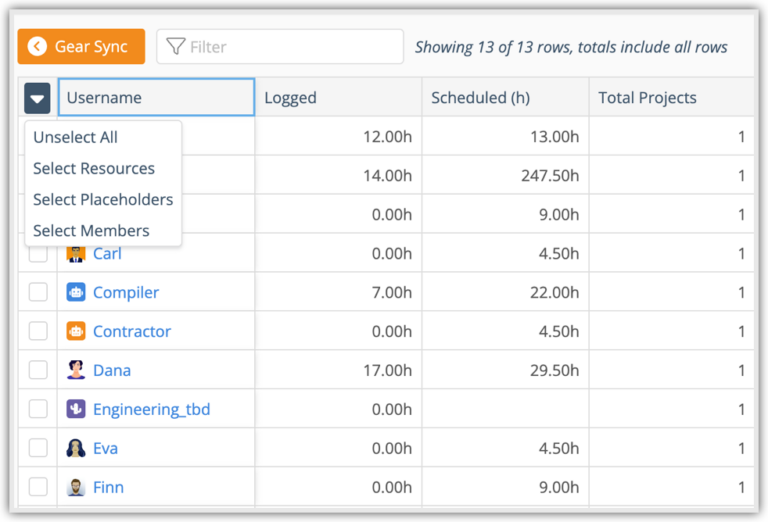
Task: Click the blue Compiler robot icon
Action: [x=76, y=293]
